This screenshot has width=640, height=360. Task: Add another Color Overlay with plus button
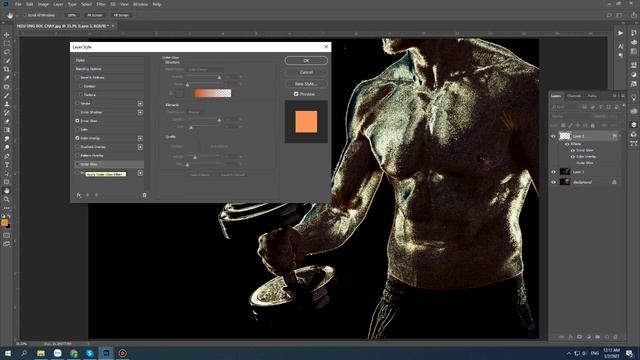pyautogui.click(x=140, y=138)
